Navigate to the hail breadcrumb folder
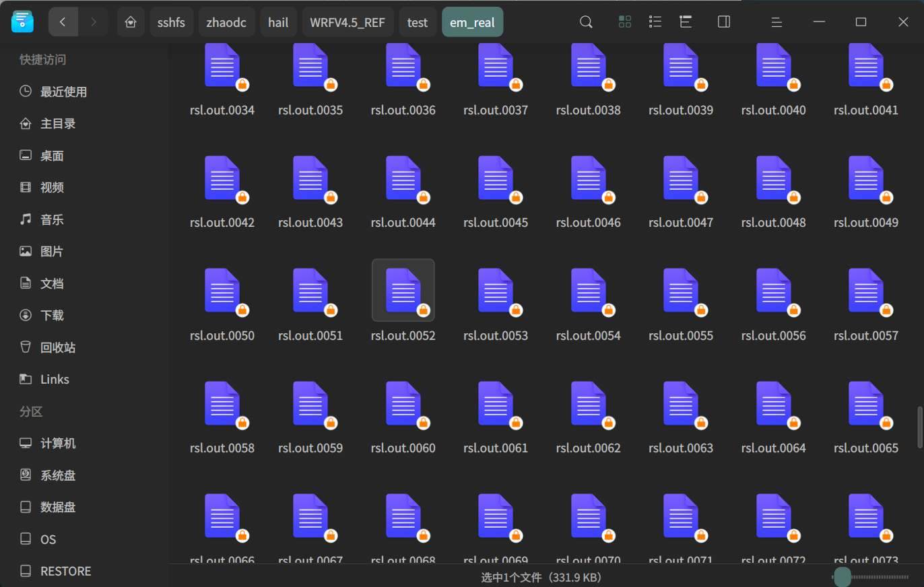The height and width of the screenshot is (587, 924). [278, 22]
